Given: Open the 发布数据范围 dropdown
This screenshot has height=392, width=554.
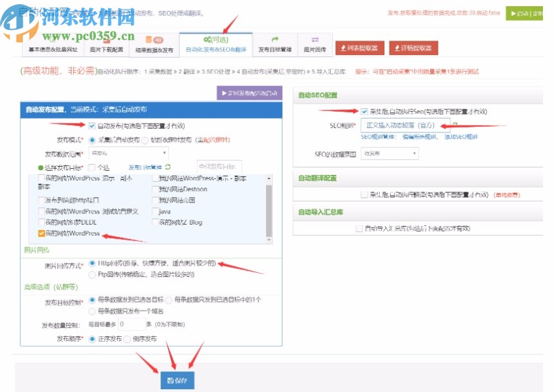Looking at the screenshot, I should pyautogui.click(x=129, y=153).
